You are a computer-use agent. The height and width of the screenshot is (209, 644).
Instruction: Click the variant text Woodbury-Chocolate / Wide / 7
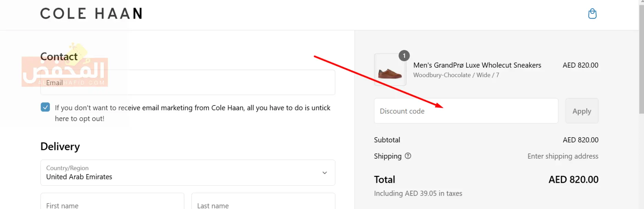pyautogui.click(x=456, y=75)
